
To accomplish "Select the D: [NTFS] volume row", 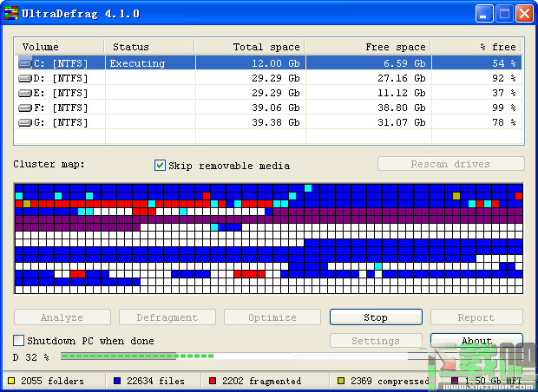I will pyautogui.click(x=268, y=79).
